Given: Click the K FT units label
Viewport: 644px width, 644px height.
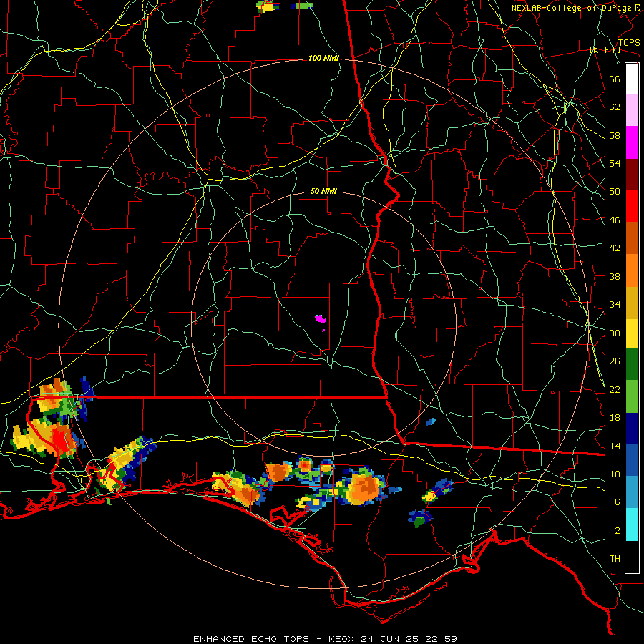Looking at the screenshot, I should click(x=605, y=49).
